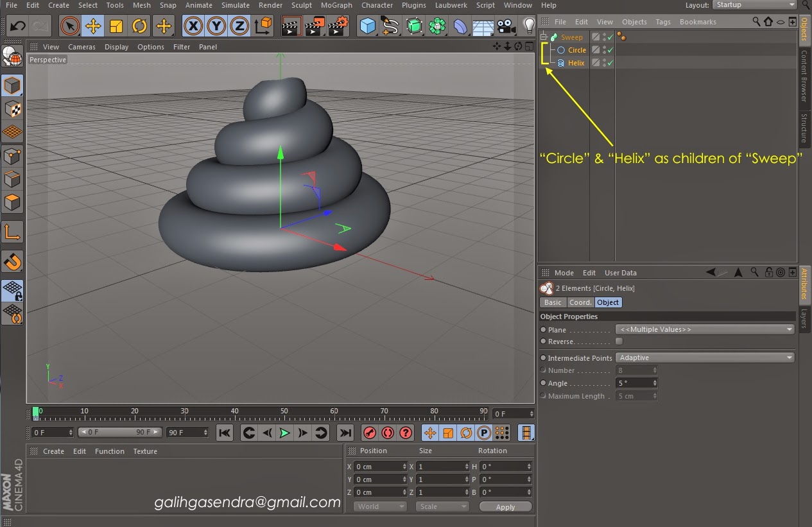Click the Make Editable icon
The image size is (812, 527).
point(13,58)
